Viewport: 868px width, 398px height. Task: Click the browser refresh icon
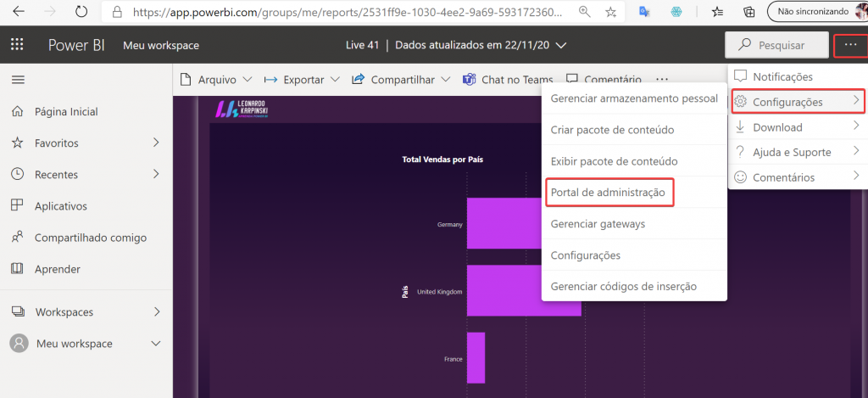tap(81, 12)
